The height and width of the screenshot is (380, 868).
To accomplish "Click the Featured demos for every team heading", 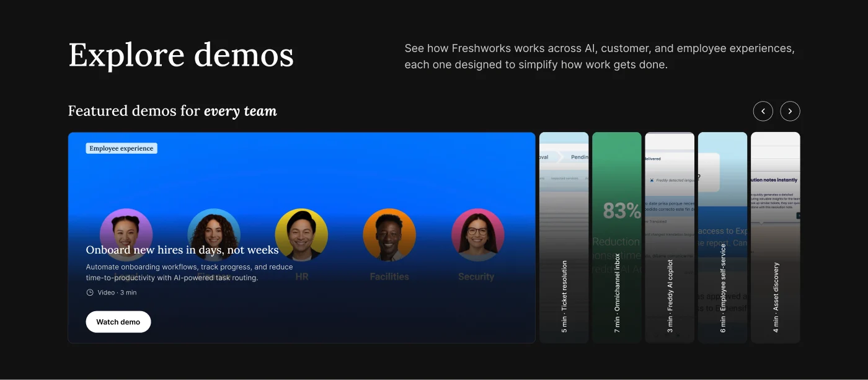I will [172, 111].
